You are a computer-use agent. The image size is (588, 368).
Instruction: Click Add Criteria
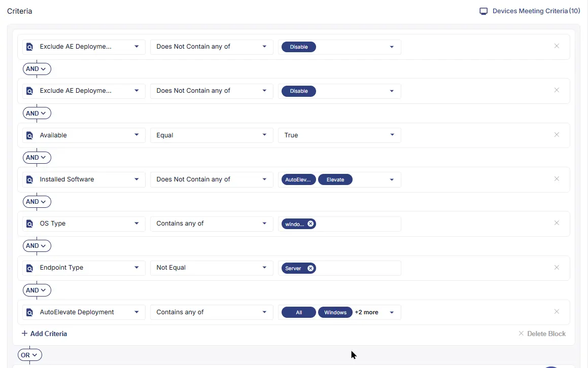coord(44,334)
